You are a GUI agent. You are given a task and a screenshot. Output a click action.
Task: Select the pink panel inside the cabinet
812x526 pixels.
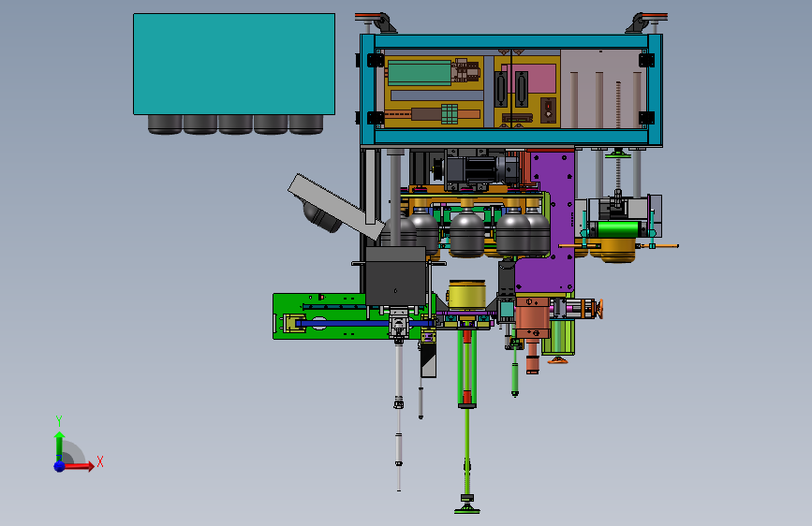[536, 79]
